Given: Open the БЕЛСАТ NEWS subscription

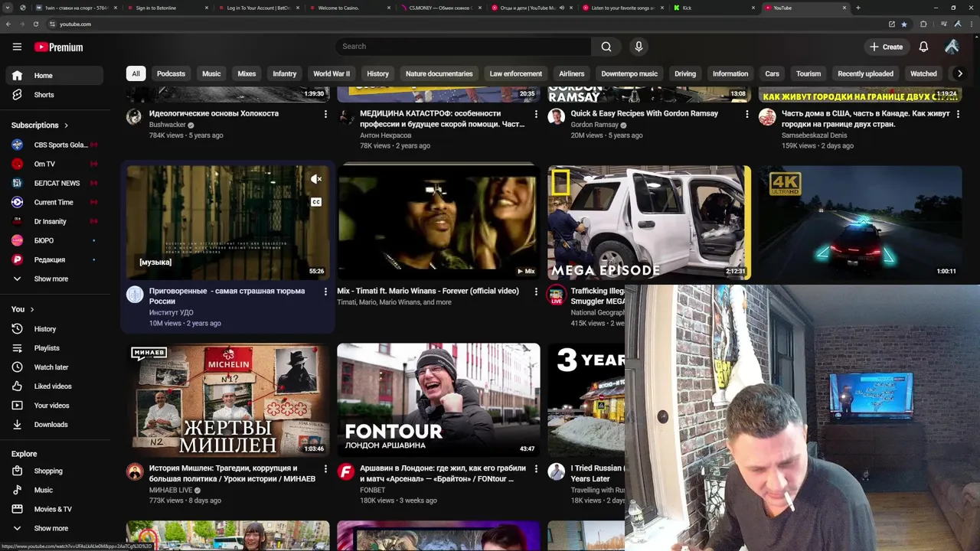Looking at the screenshot, I should coord(54,183).
